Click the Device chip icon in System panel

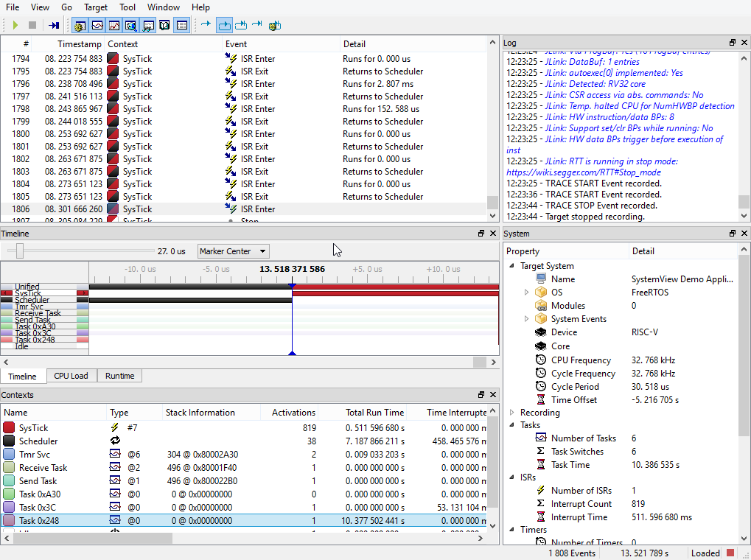click(540, 332)
